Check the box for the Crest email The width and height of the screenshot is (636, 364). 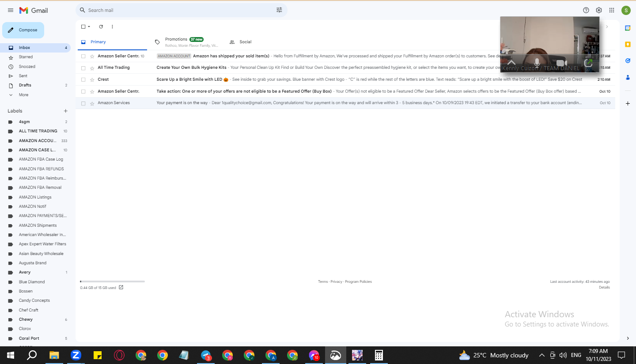point(83,79)
